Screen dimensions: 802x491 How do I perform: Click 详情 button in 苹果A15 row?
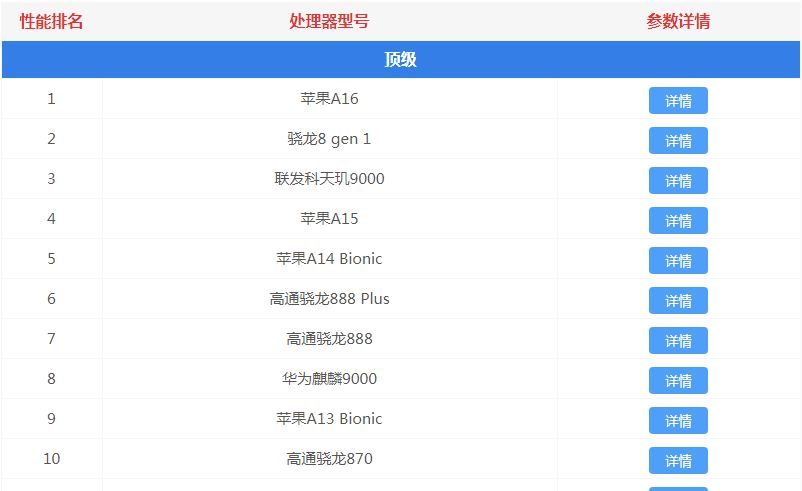(678, 221)
